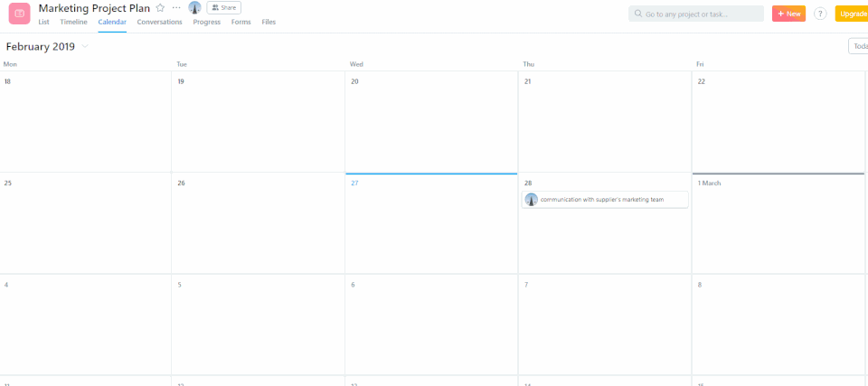868x386 pixels.
Task: Select the March 6 day cell
Action: (431, 325)
